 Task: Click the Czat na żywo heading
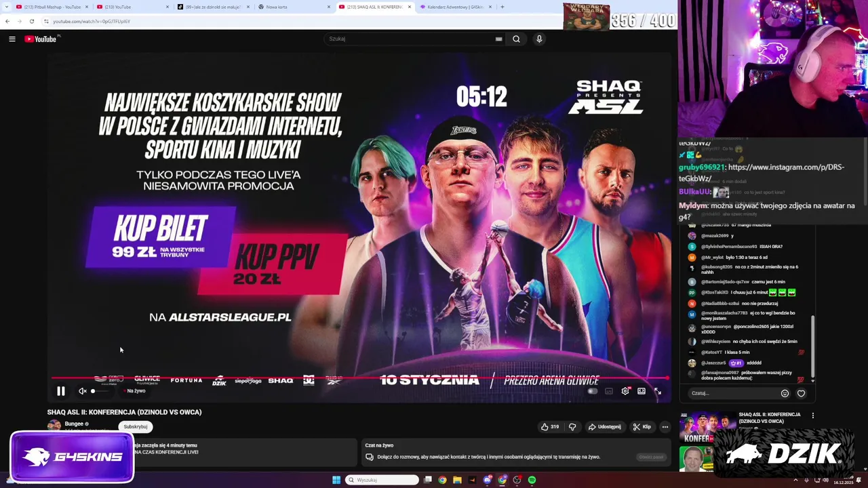click(x=379, y=445)
